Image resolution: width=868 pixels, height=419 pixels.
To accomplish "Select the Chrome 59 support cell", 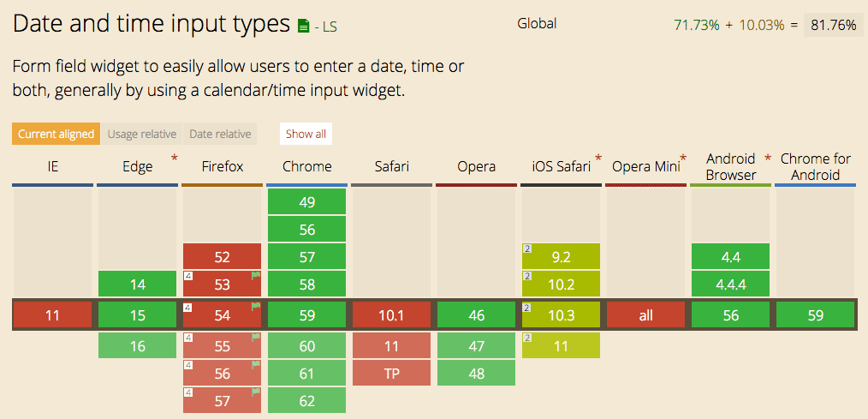I will [x=306, y=315].
